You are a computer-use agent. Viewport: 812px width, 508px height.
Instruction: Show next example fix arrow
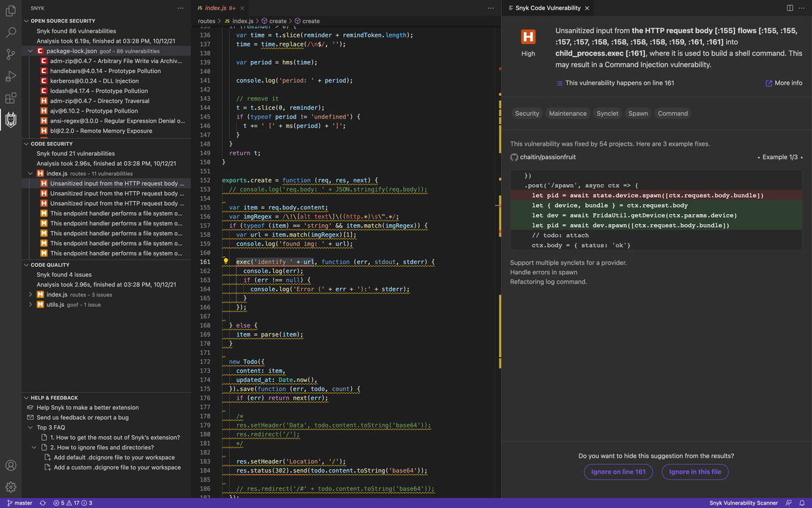point(802,157)
